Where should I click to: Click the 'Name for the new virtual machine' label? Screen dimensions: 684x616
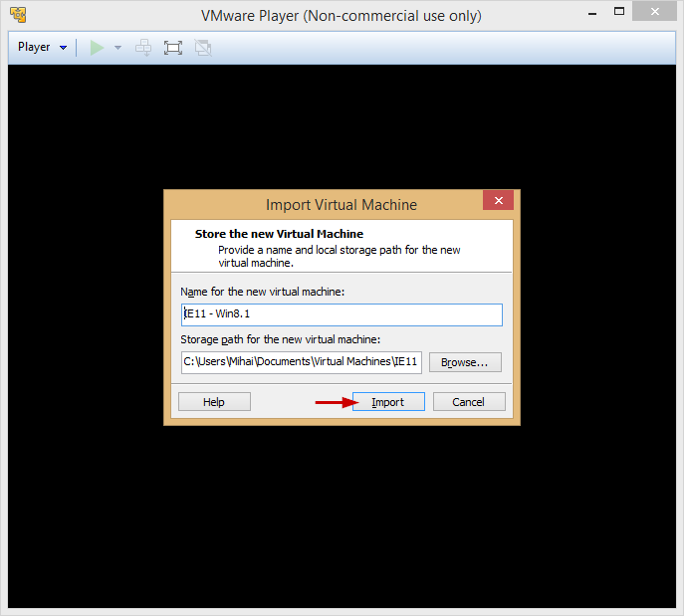click(262, 292)
